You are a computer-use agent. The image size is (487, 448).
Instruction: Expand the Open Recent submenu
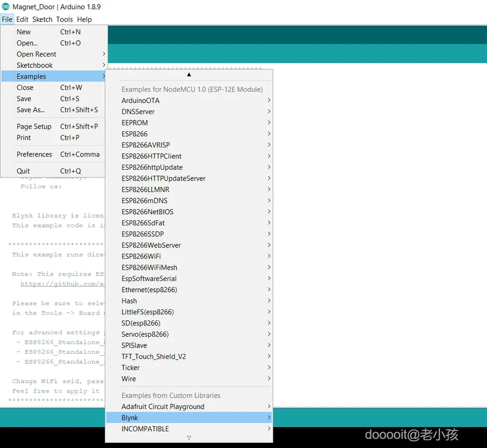click(x=53, y=54)
